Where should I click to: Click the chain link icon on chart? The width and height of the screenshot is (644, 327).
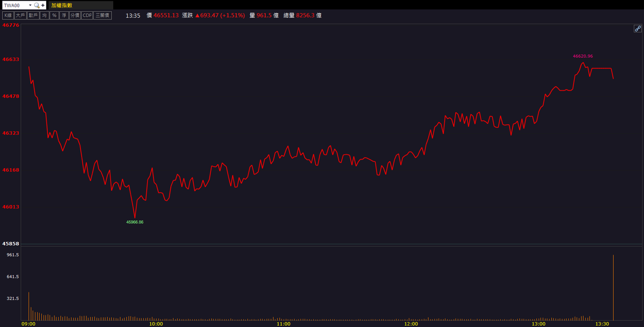point(638,29)
